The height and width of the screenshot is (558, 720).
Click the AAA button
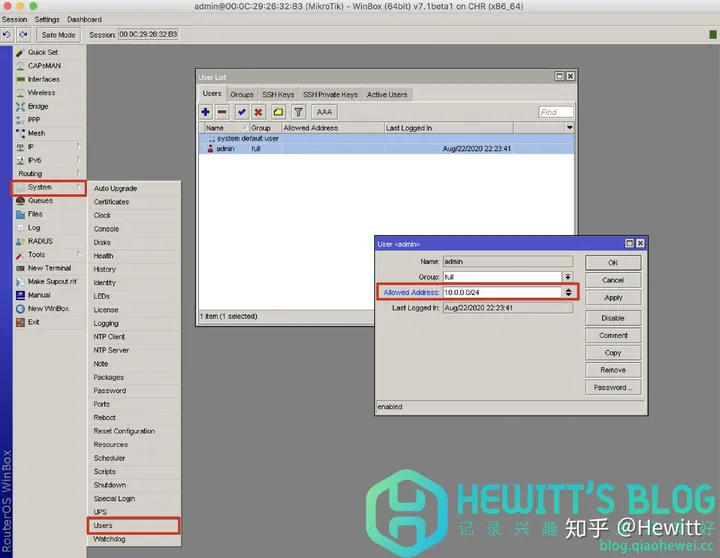[324, 112]
